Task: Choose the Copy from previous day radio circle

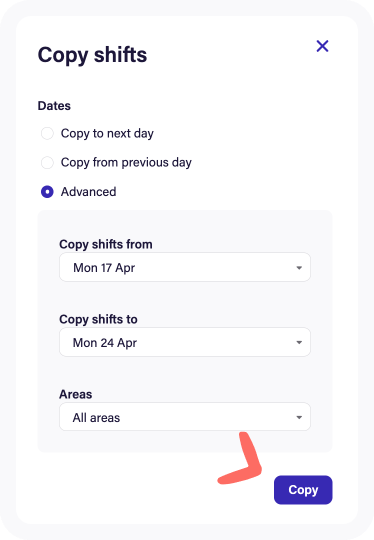Action: (x=47, y=163)
